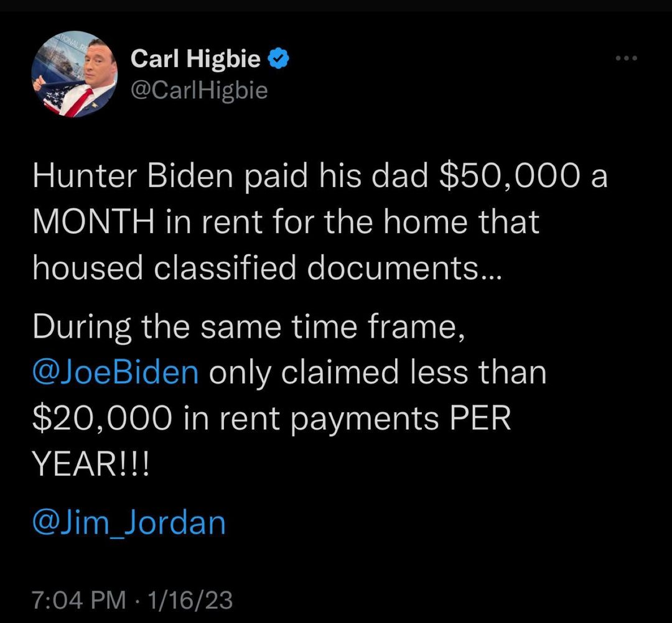Open the three-dot more options menu
This screenshot has height=623, width=672.
tap(626, 59)
